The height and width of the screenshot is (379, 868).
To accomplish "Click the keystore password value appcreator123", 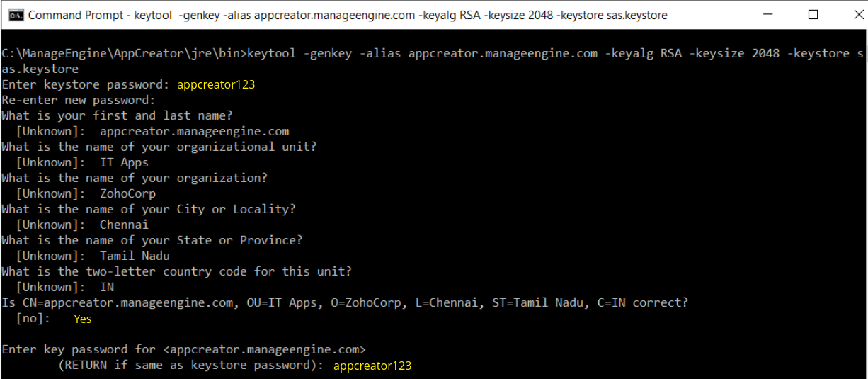I will click(216, 84).
